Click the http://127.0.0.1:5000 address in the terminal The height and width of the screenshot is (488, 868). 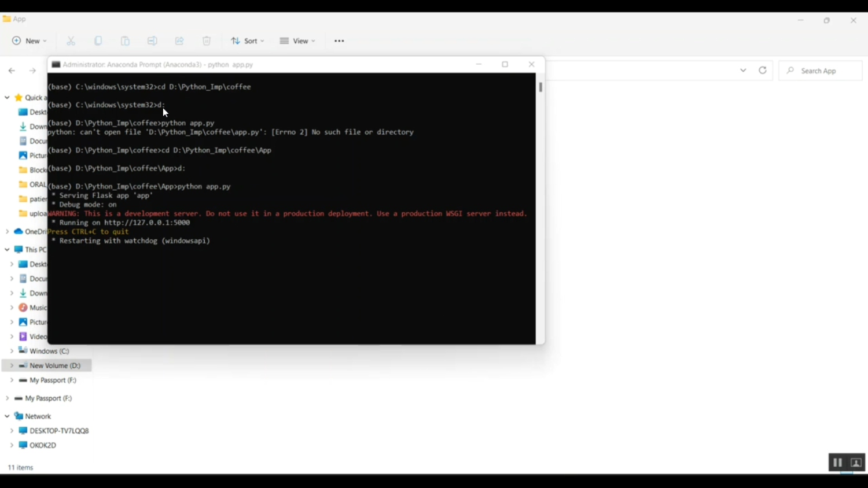click(x=147, y=223)
